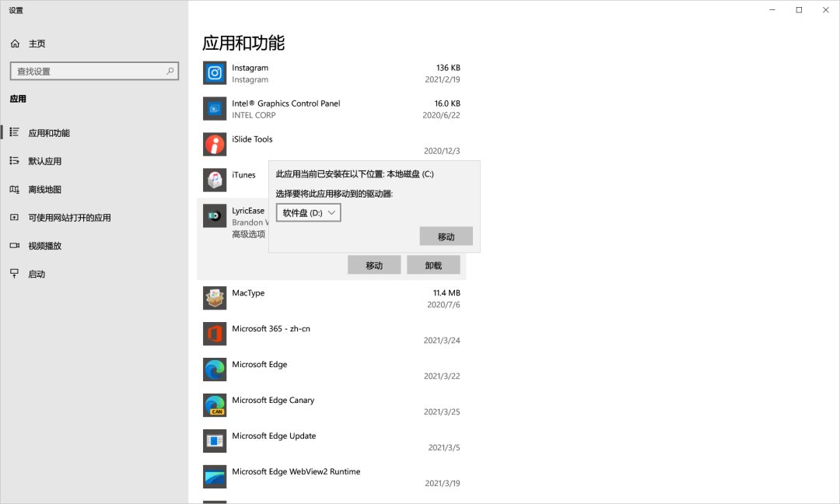Click the INTEL CORP publisher text
Image resolution: width=840 pixels, height=504 pixels.
pos(254,115)
